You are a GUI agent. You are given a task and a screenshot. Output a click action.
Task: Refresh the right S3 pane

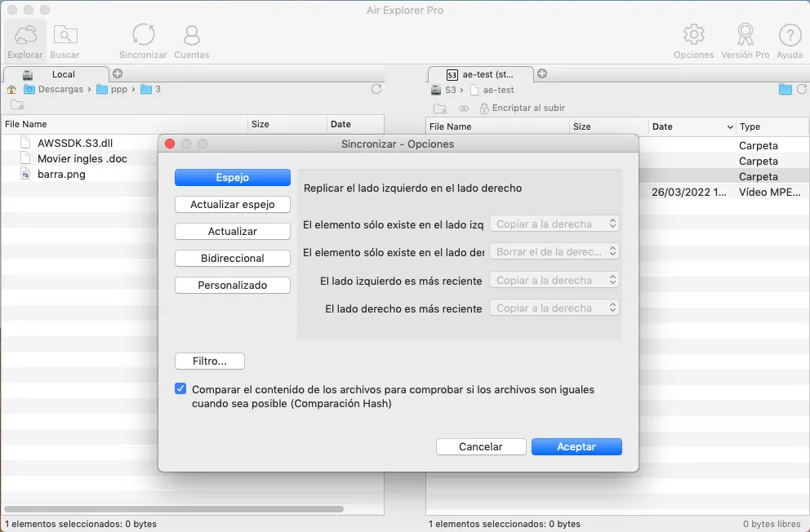[802, 89]
